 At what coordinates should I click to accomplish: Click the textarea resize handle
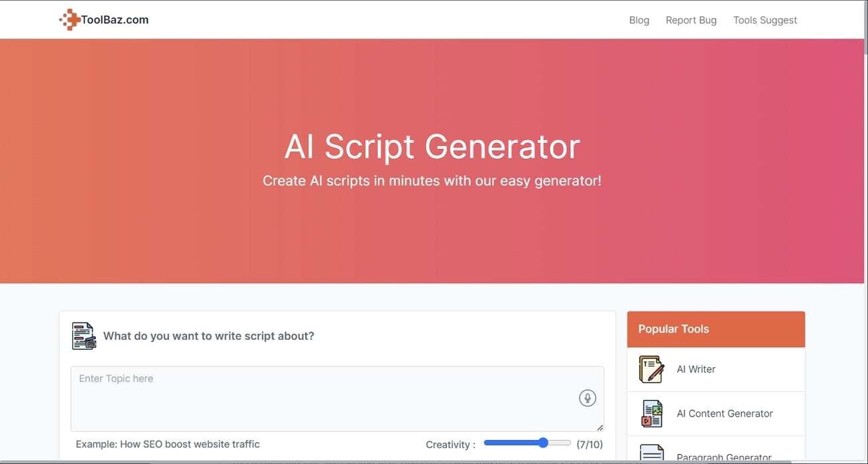click(600, 427)
